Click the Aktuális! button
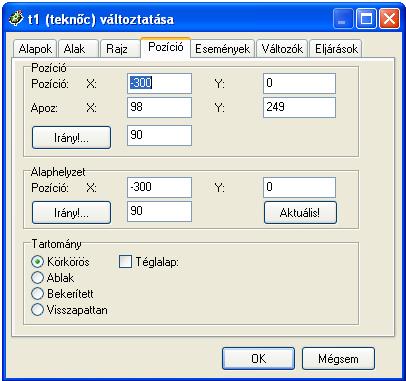 coord(300,212)
